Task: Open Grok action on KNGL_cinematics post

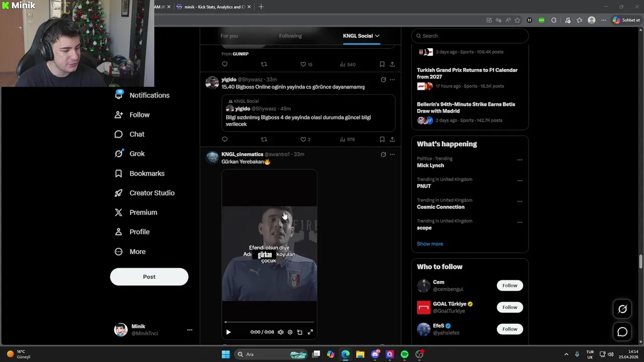Action: pos(383,154)
